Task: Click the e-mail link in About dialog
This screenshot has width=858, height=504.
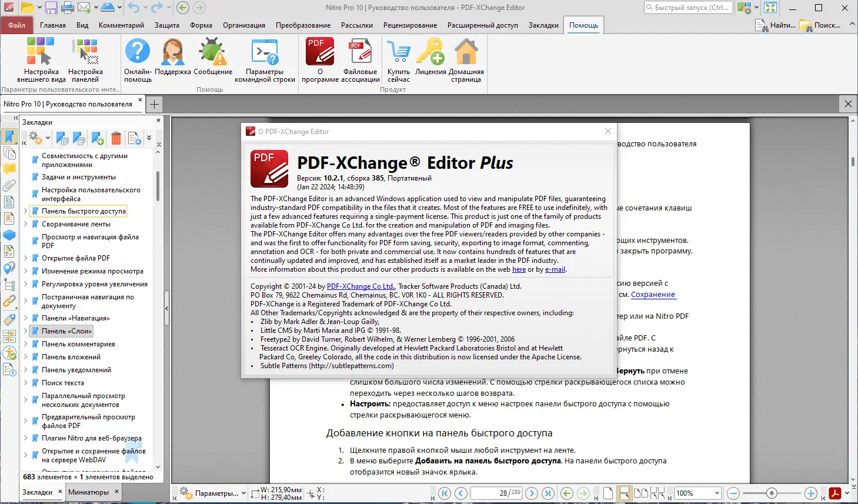Action: tap(555, 269)
